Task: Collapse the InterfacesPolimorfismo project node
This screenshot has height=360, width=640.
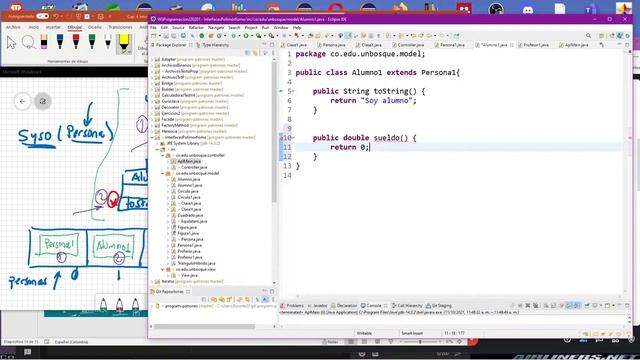Action: point(152,138)
